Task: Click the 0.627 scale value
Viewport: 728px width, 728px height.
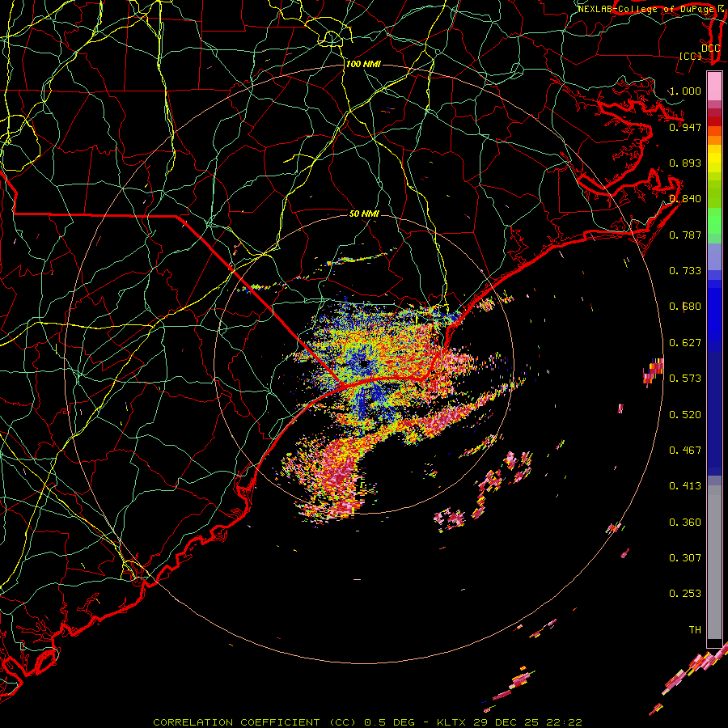Action: (685, 343)
